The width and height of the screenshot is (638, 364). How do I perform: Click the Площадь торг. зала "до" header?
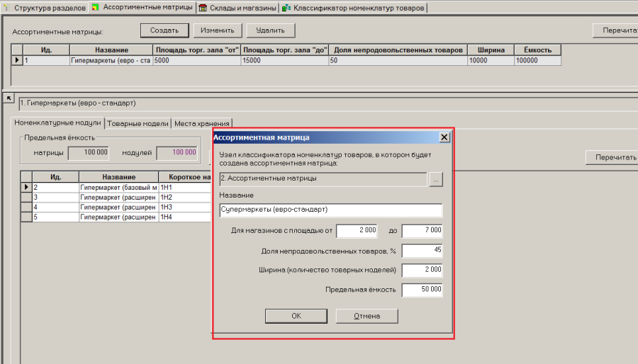point(285,50)
